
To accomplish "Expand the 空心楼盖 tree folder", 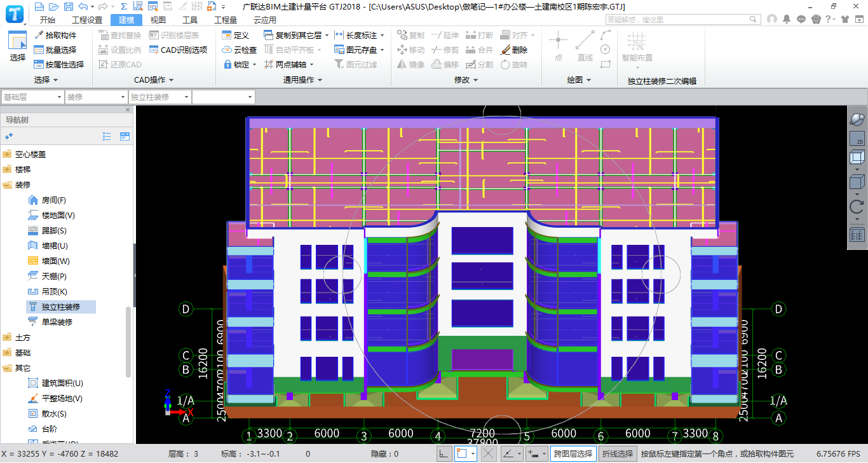I will (x=7, y=154).
